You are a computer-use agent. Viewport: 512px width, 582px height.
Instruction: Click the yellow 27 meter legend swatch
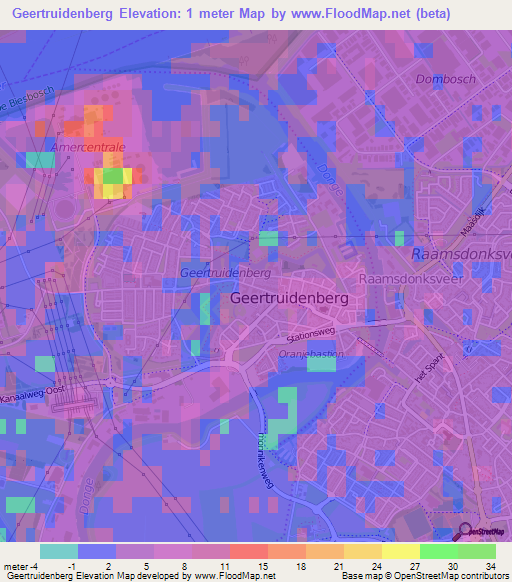(x=401, y=552)
